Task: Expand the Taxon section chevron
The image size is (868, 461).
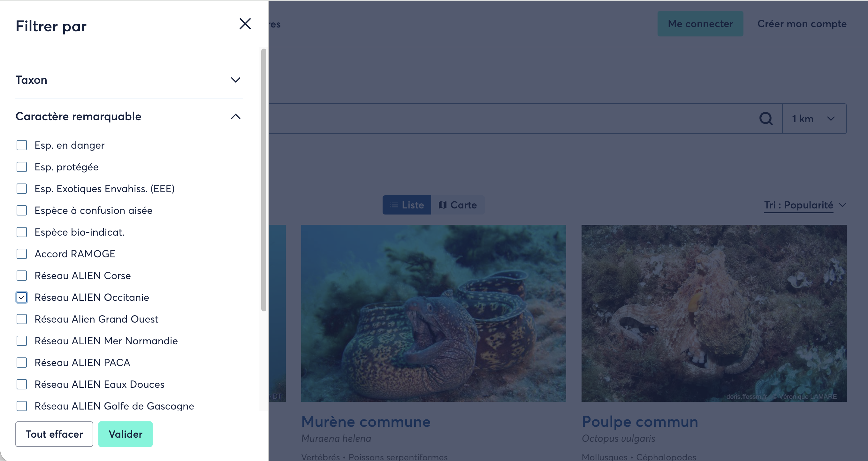Action: pyautogui.click(x=236, y=80)
